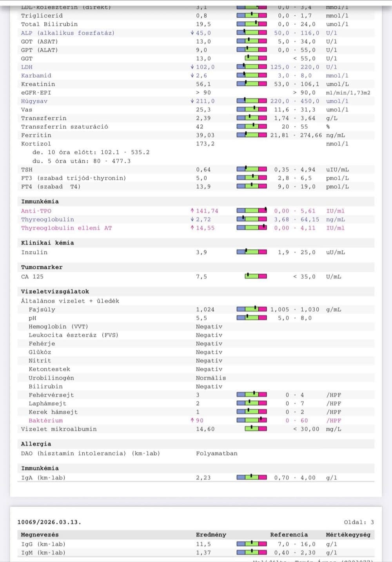Click the TSH value 0,64
Image resolution: width=392 pixels, height=562 pixels.
tap(203, 170)
